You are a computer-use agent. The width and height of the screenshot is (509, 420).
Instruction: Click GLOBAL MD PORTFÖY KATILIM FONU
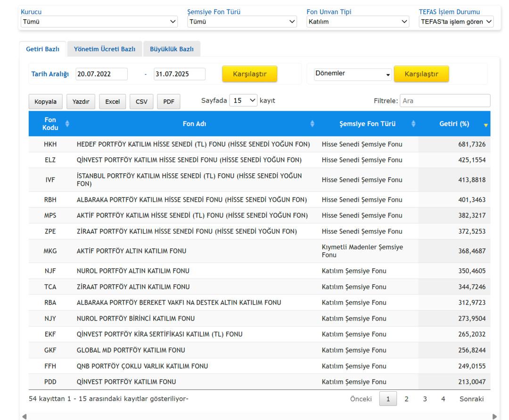point(131,350)
